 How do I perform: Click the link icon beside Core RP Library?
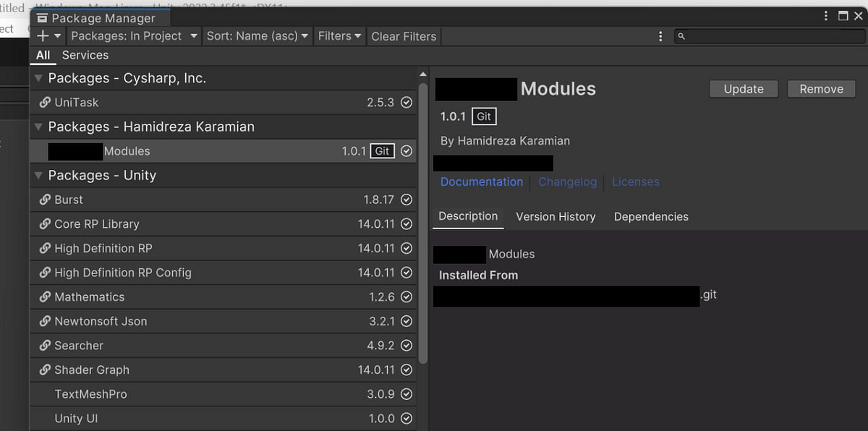click(x=45, y=223)
